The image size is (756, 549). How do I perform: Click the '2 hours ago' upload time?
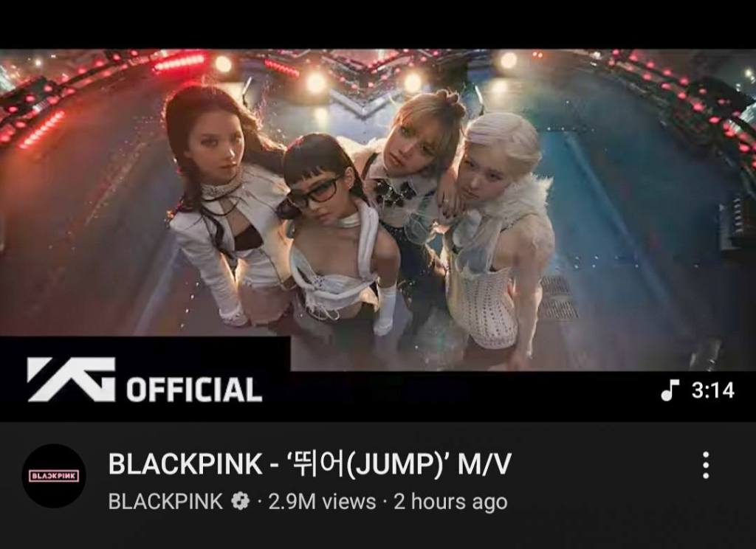[x=451, y=502]
